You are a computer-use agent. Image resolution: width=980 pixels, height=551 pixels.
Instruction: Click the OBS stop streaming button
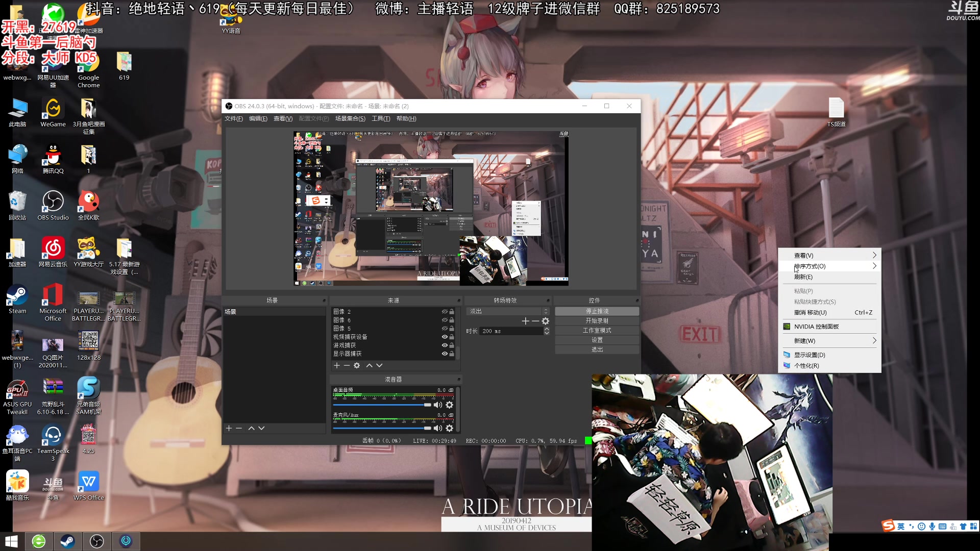point(596,311)
